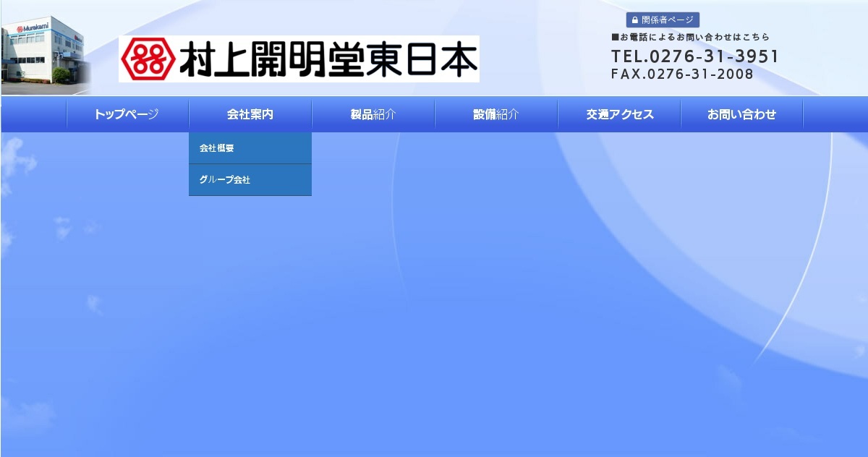Open the 関係者ページ login button
Image resolution: width=868 pixels, height=457 pixels.
(x=663, y=20)
